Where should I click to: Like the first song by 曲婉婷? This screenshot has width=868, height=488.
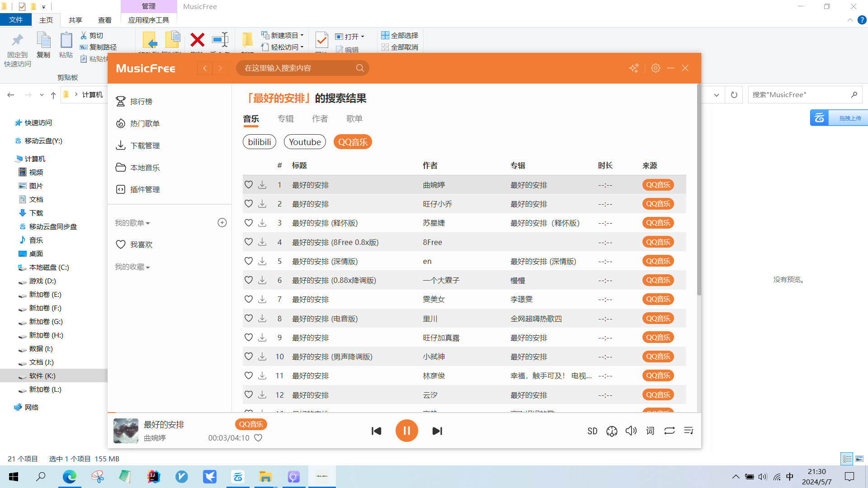click(x=249, y=185)
